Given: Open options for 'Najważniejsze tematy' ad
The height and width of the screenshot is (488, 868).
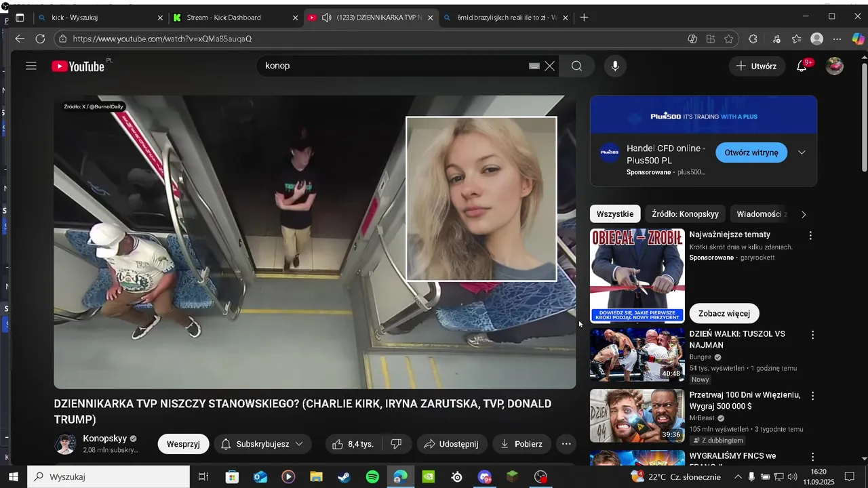Looking at the screenshot, I should pyautogui.click(x=810, y=235).
